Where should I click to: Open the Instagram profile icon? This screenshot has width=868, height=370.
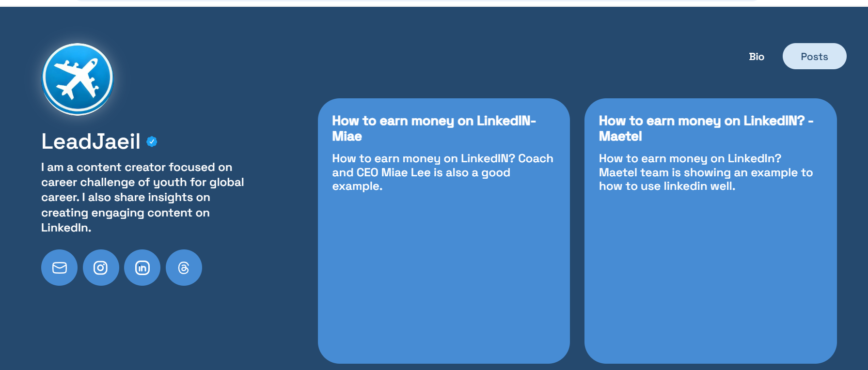coord(101,267)
